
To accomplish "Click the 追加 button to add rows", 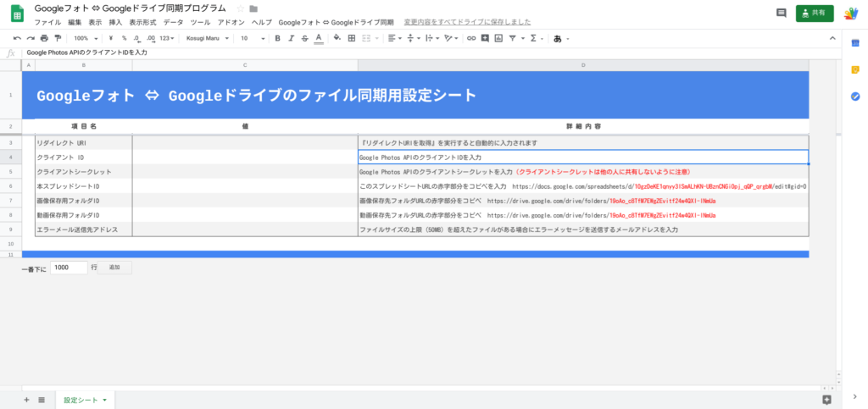I will [114, 267].
